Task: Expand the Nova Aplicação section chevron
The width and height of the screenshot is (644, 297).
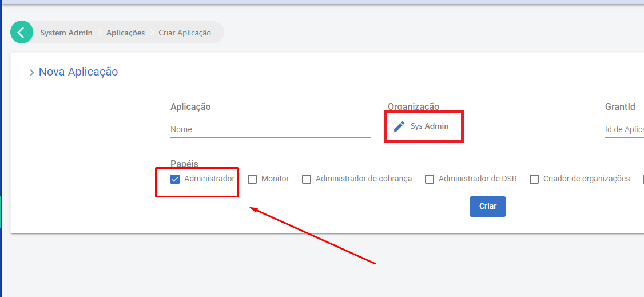Action: tap(31, 73)
